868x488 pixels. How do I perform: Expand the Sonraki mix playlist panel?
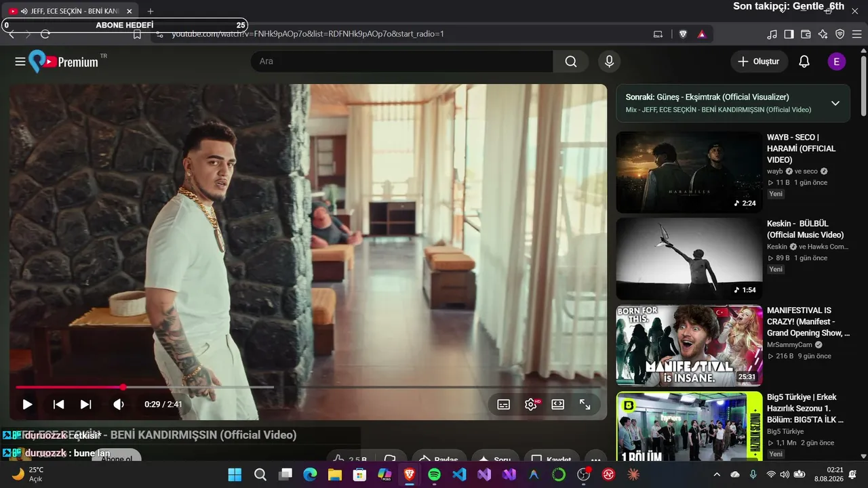pyautogui.click(x=835, y=103)
